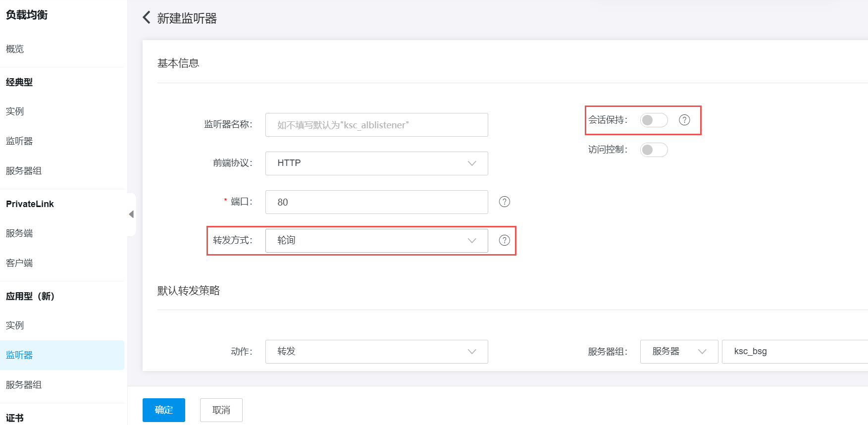Collapse the sidebar using the triangle handle
Image resolution: width=868 pixels, height=425 pixels.
click(x=131, y=214)
